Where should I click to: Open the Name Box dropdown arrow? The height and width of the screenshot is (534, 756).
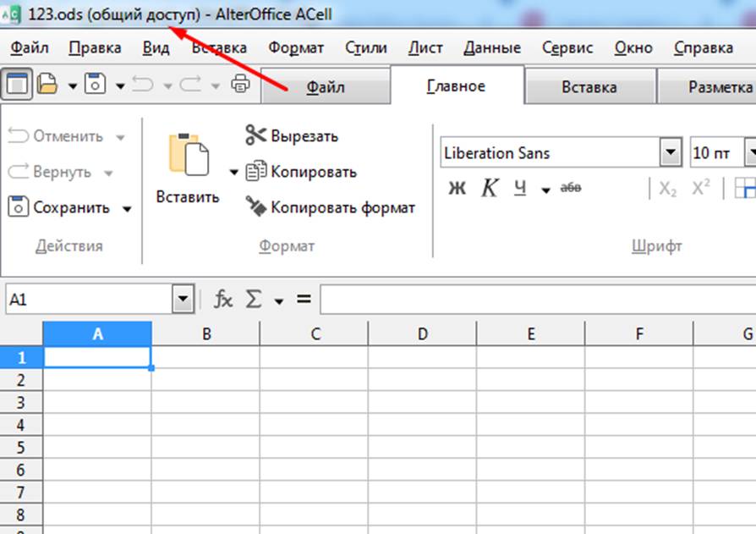[183, 299]
